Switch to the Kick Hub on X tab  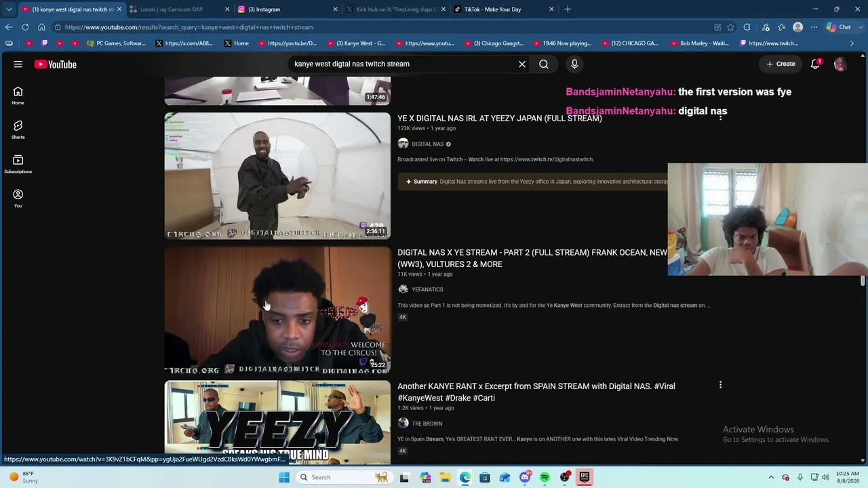395,9
